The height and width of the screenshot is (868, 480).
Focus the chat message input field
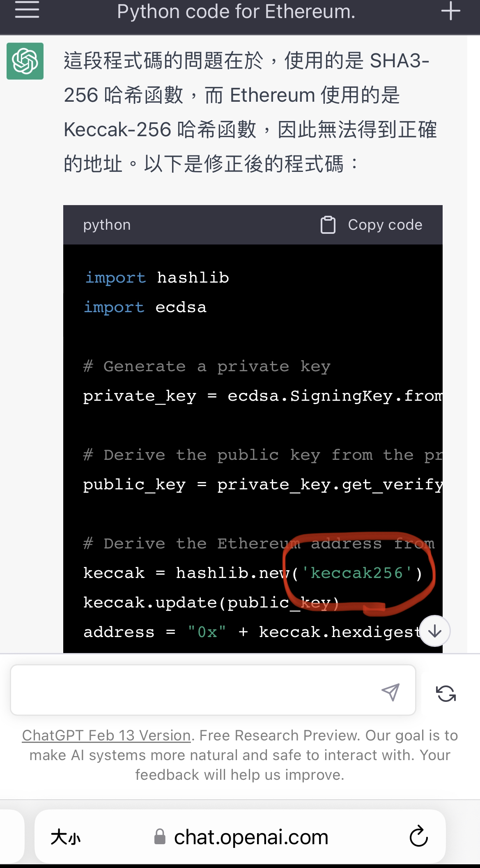click(213, 690)
